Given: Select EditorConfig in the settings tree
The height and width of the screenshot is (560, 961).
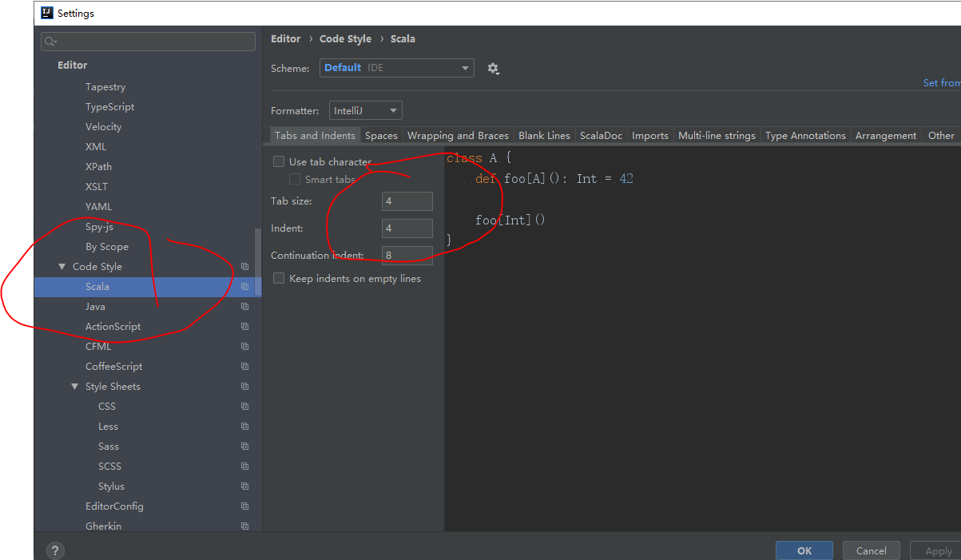Looking at the screenshot, I should pos(114,506).
